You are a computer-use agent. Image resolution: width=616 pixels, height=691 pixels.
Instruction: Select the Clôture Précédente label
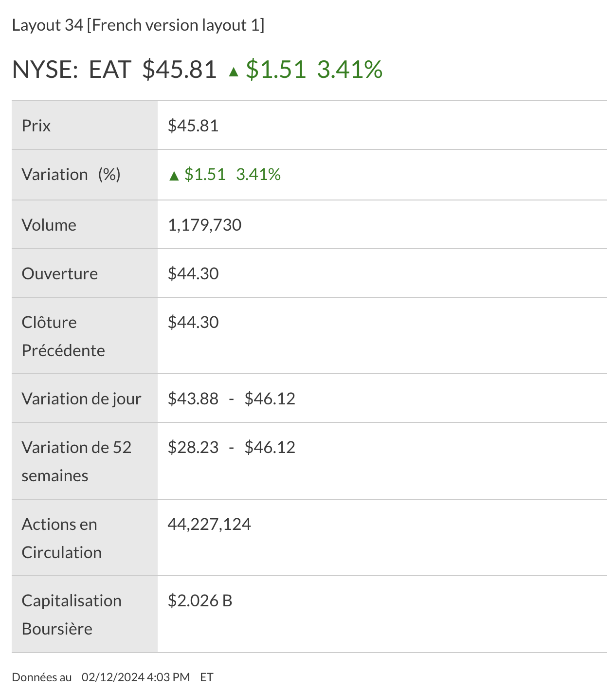(63, 336)
